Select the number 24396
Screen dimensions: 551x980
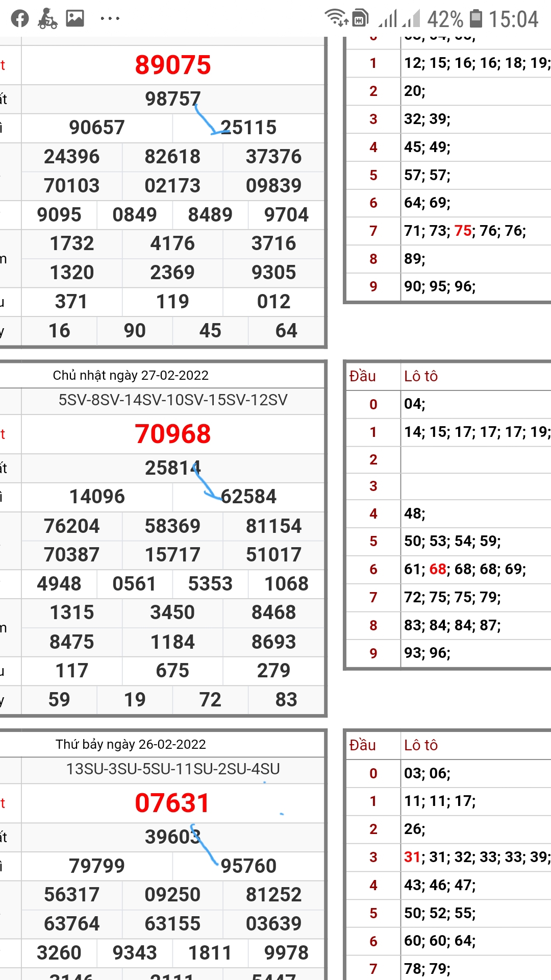click(72, 157)
